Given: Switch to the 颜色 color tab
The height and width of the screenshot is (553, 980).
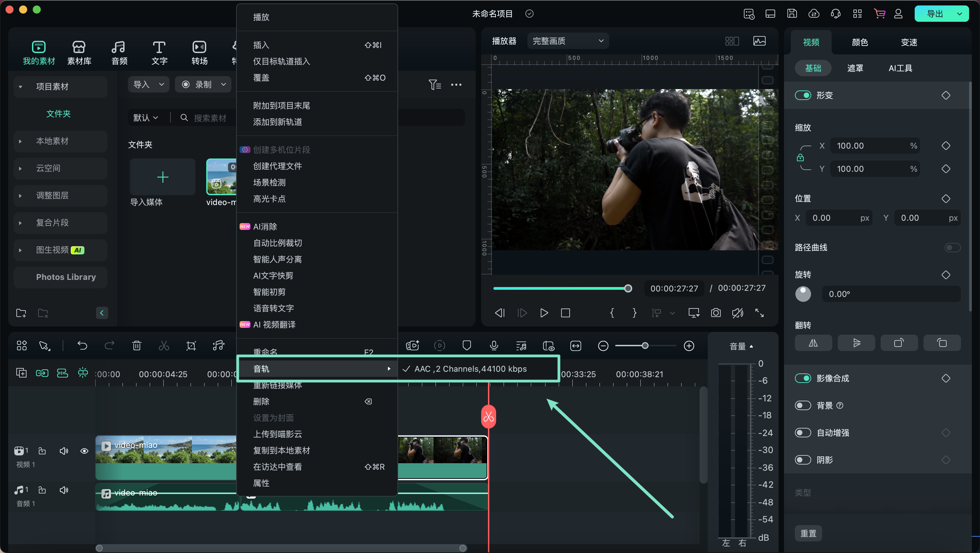Looking at the screenshot, I should point(860,42).
